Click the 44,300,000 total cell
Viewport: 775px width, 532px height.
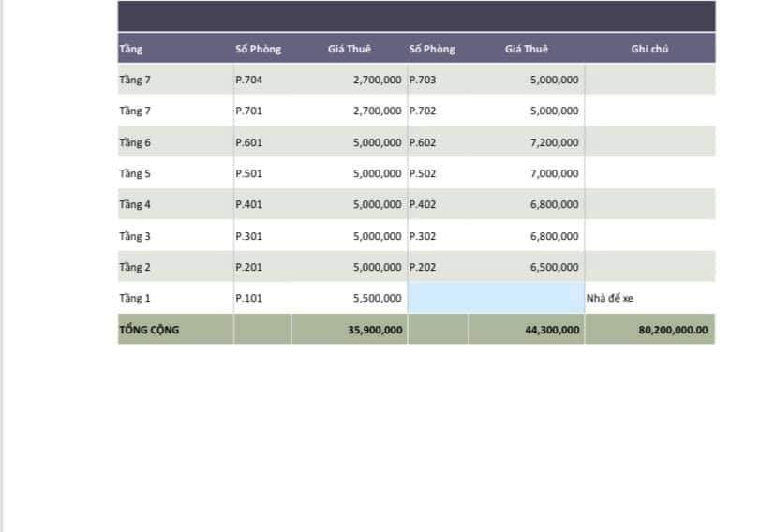552,330
